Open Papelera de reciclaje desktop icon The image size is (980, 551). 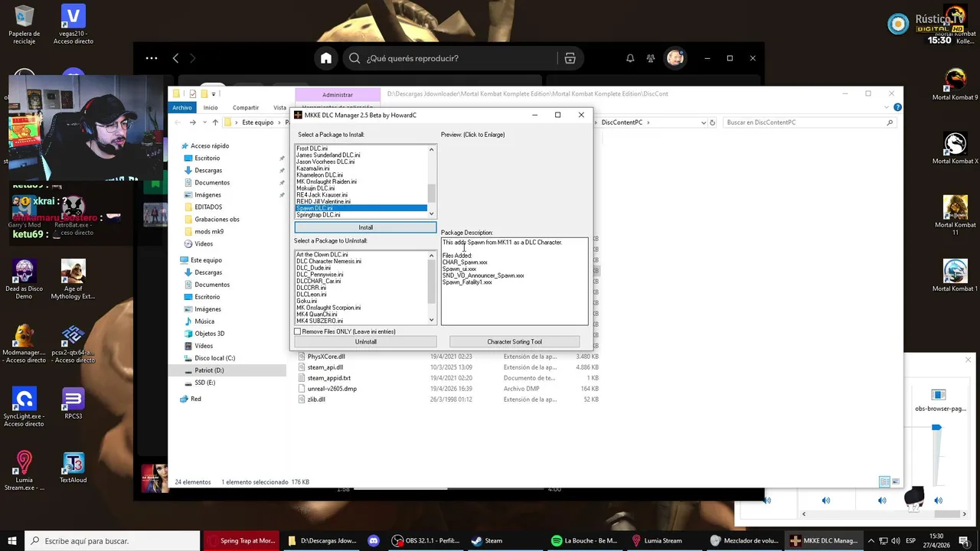pos(24,24)
